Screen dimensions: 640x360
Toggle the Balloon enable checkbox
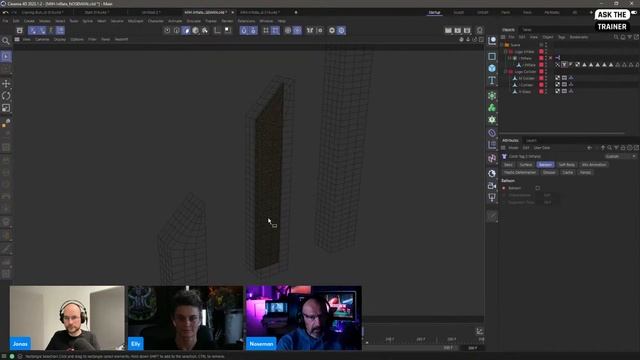click(x=538, y=188)
